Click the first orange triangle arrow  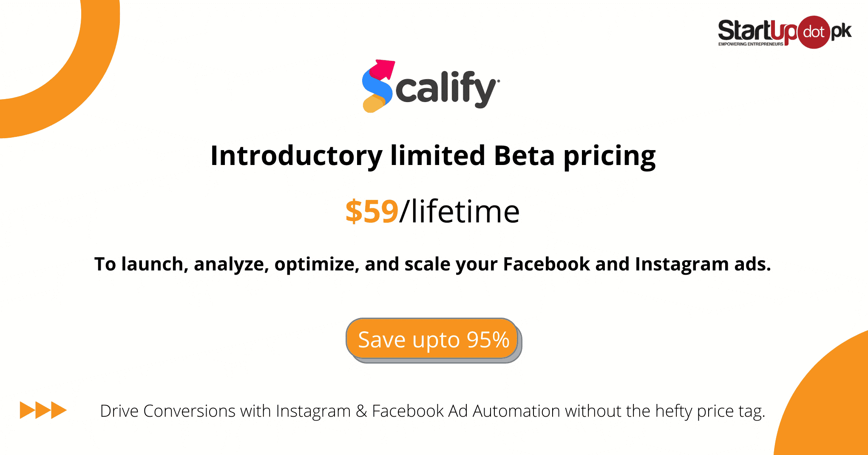point(28,410)
